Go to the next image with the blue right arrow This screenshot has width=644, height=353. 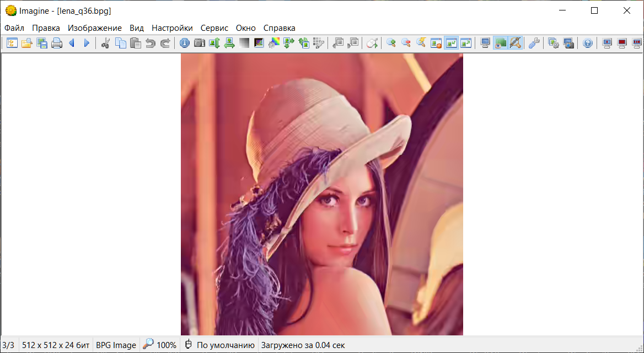point(86,42)
